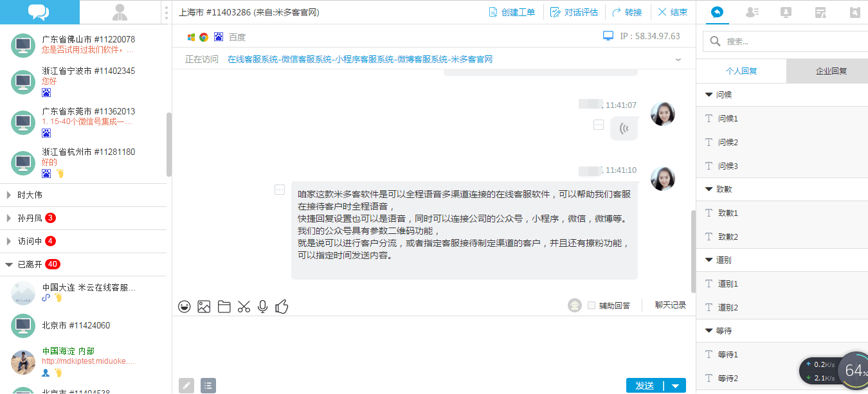
Task: Open visitor 广东省佛山市 #11220078
Action: tap(83, 45)
